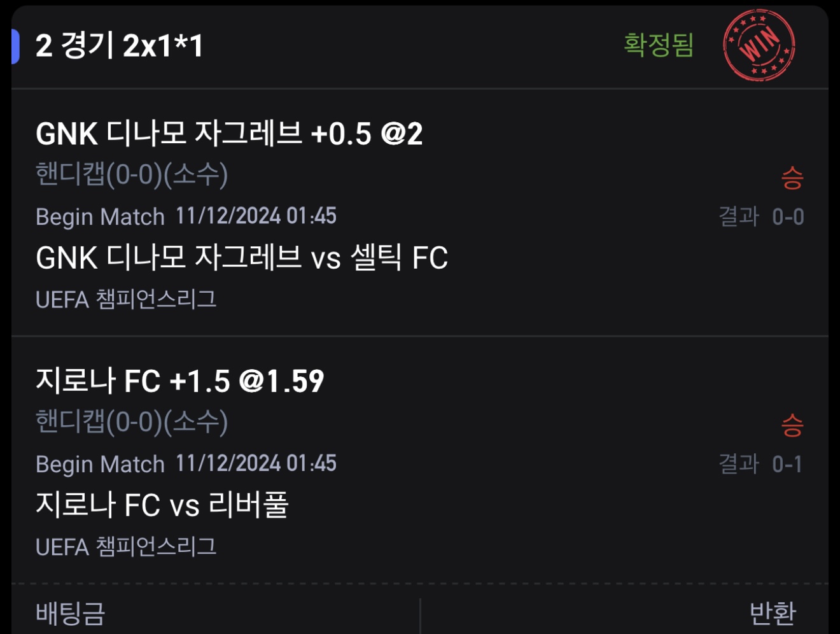This screenshot has width=840, height=634.
Task: Tap the 반환 label at the bottom
Action: click(773, 614)
